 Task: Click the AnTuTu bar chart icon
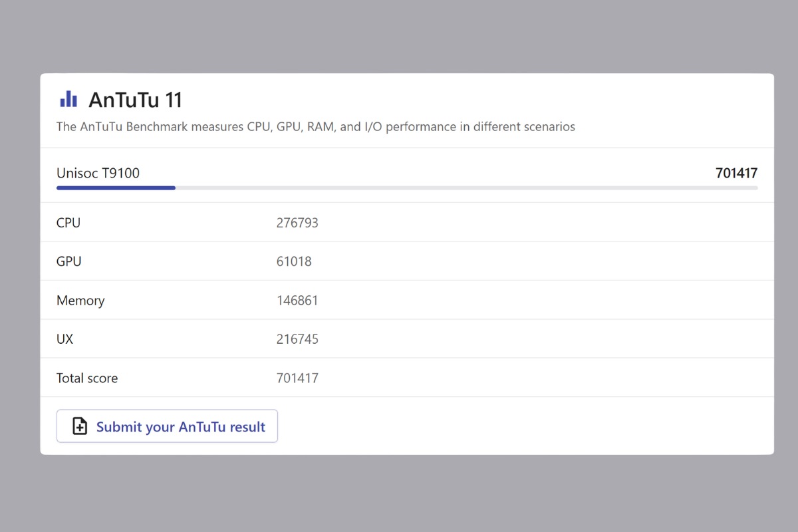pyautogui.click(x=68, y=100)
